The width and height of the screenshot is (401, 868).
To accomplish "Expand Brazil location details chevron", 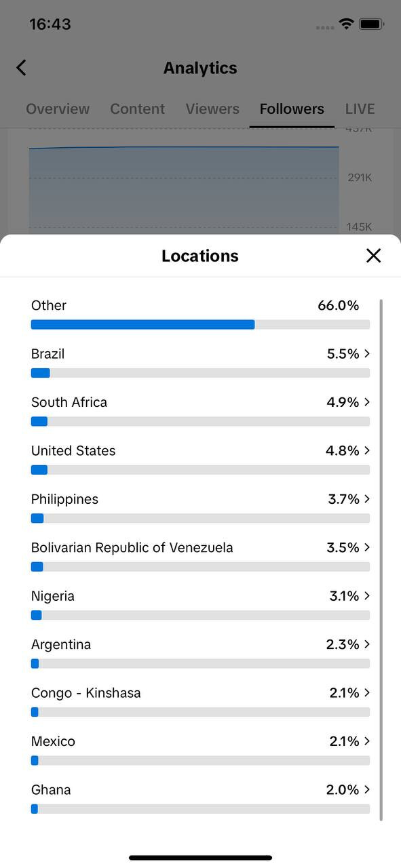I will 367,353.
